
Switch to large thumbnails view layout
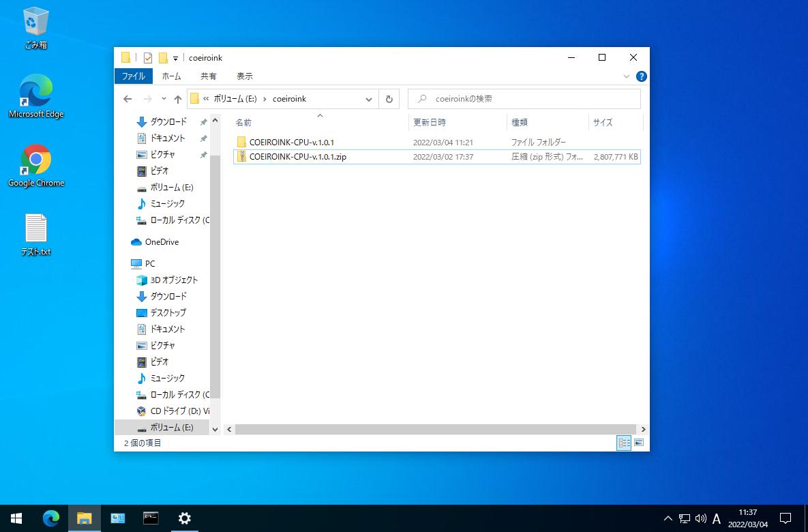[x=639, y=443]
